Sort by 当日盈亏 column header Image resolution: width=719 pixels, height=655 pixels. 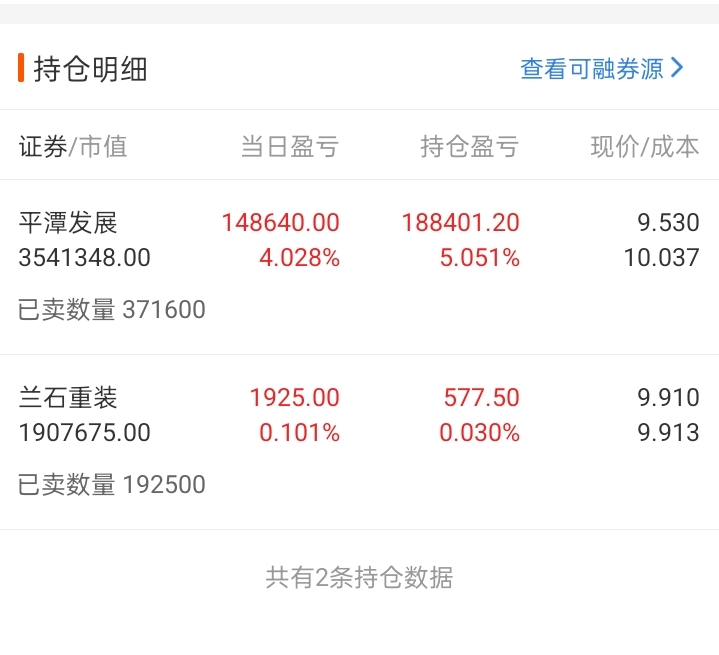coord(289,147)
